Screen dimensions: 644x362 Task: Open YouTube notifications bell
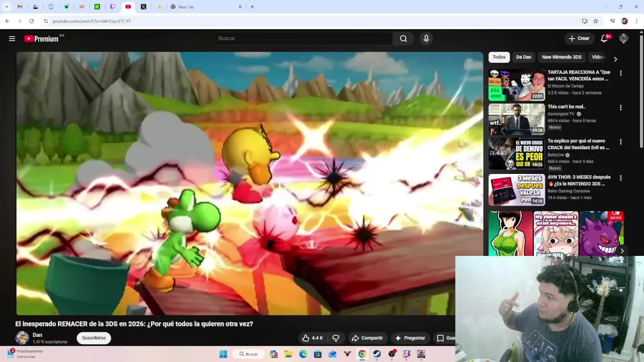click(x=605, y=39)
